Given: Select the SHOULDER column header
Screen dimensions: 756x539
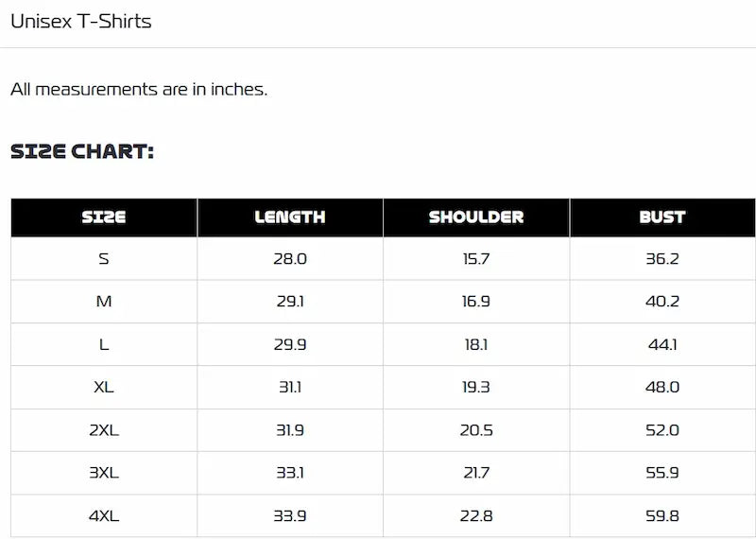Looking at the screenshot, I should (476, 217).
